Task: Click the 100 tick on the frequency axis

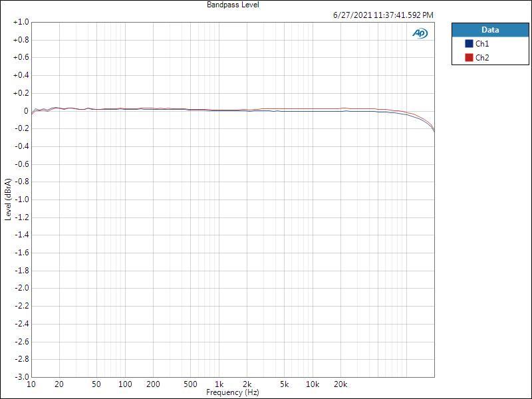Action: [x=125, y=384]
